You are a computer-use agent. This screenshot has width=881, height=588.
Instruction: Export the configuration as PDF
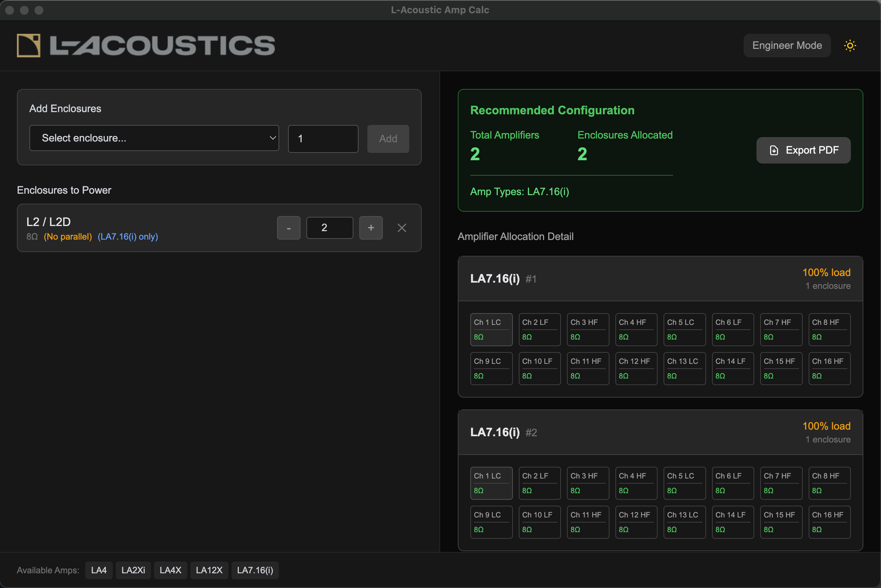click(x=803, y=150)
